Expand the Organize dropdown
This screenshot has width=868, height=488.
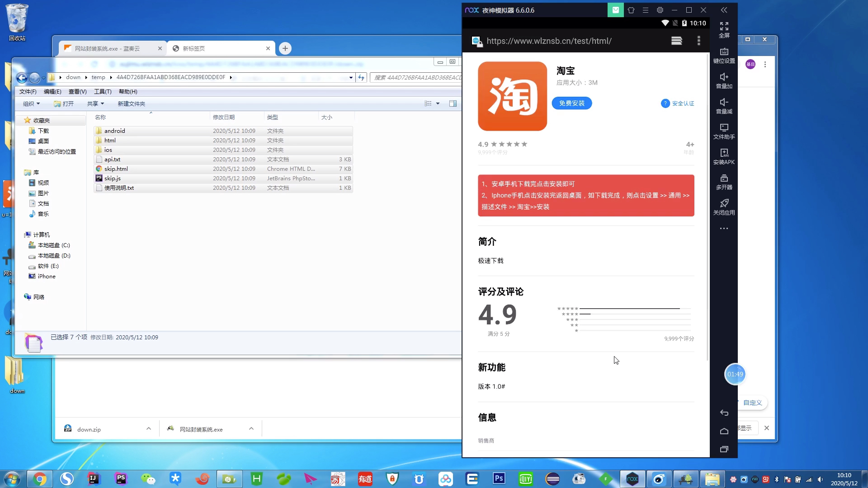[31, 104]
